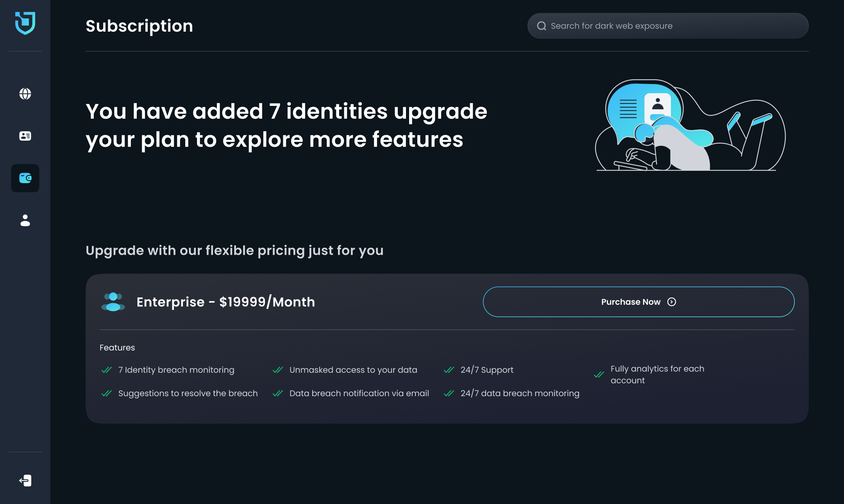Click the shield logo in the sidebar

tap(25, 23)
